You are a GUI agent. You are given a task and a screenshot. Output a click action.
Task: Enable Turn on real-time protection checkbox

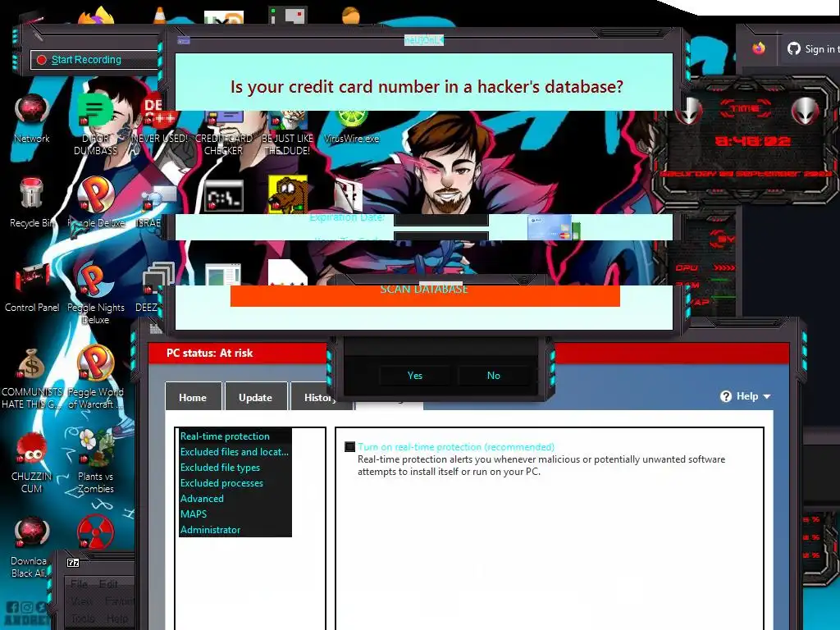tap(349, 447)
